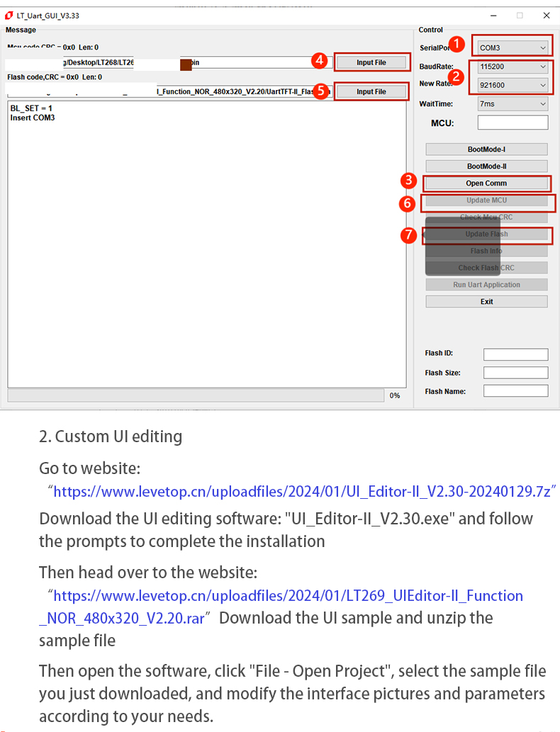Click Input File button for Mcu code

(371, 62)
